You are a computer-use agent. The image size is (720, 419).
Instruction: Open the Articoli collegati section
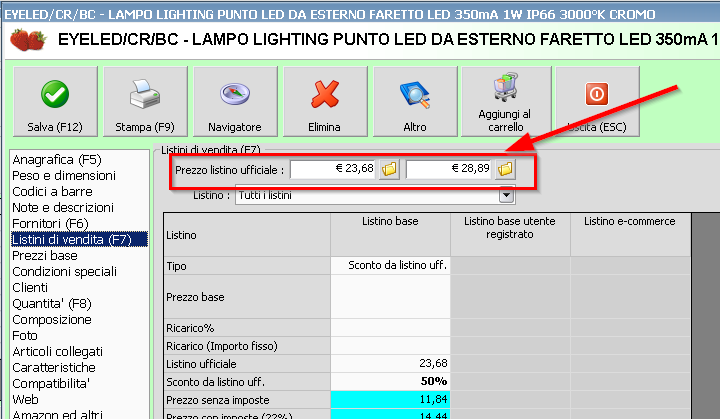(x=57, y=351)
